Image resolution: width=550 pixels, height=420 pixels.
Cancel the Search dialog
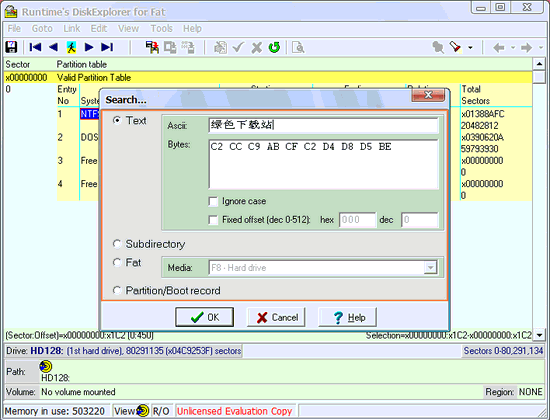tap(276, 317)
